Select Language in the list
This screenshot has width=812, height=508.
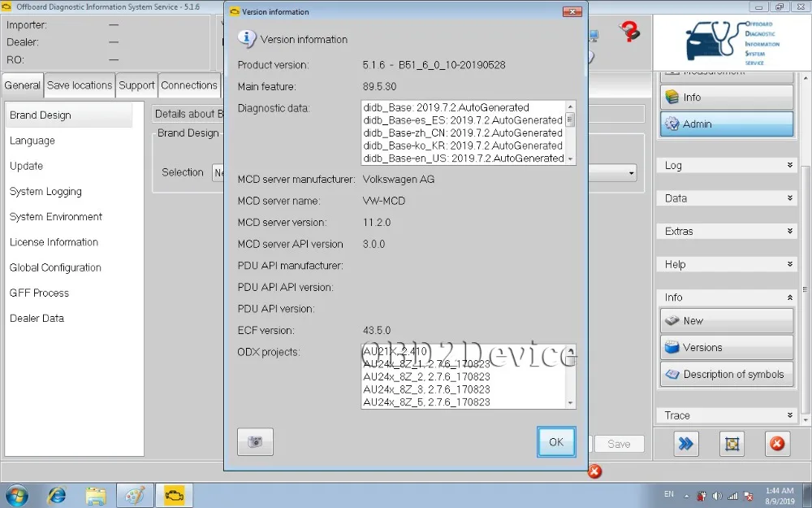(32, 141)
